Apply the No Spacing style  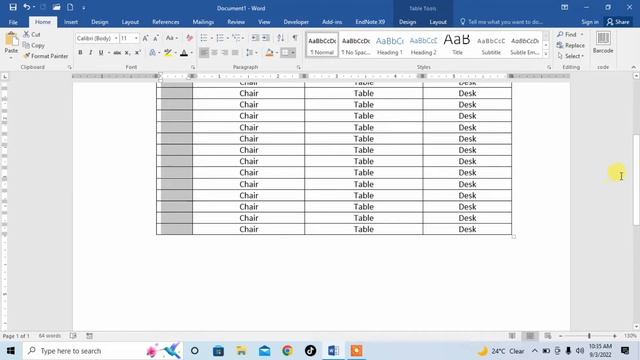point(356,45)
